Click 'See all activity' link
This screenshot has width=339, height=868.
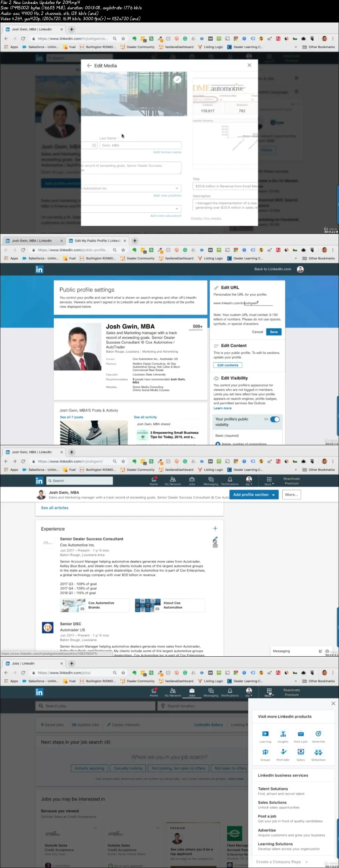[145, 417]
